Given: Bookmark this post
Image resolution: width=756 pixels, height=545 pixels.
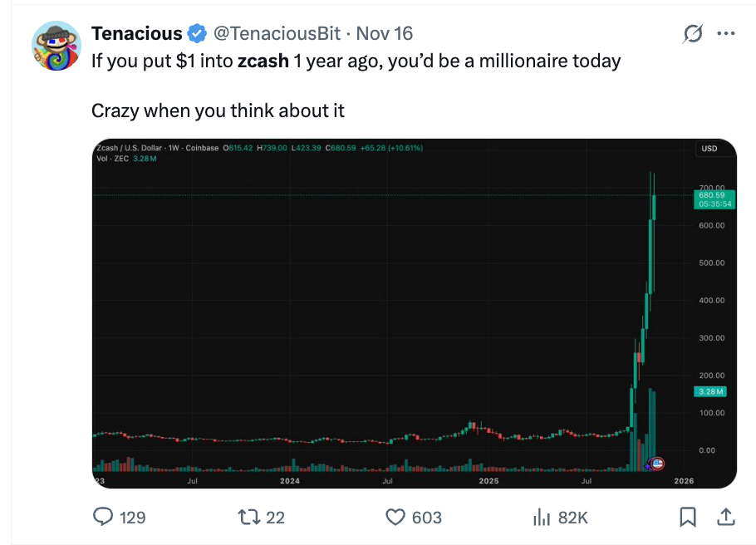Looking at the screenshot, I should [x=688, y=517].
